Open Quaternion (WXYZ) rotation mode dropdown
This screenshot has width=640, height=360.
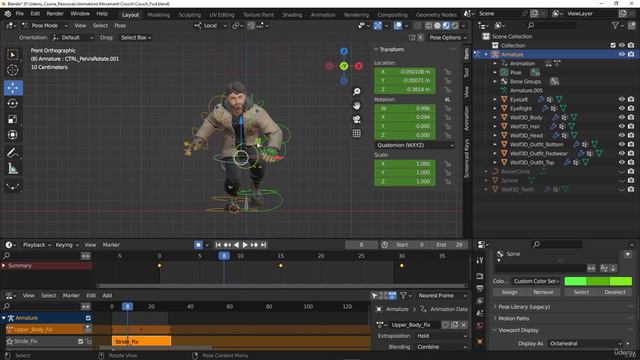coord(414,145)
